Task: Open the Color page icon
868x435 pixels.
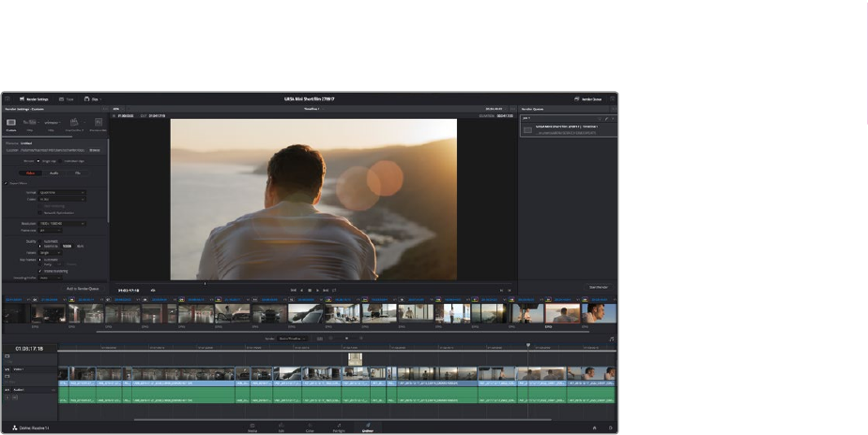Action: coord(309,427)
